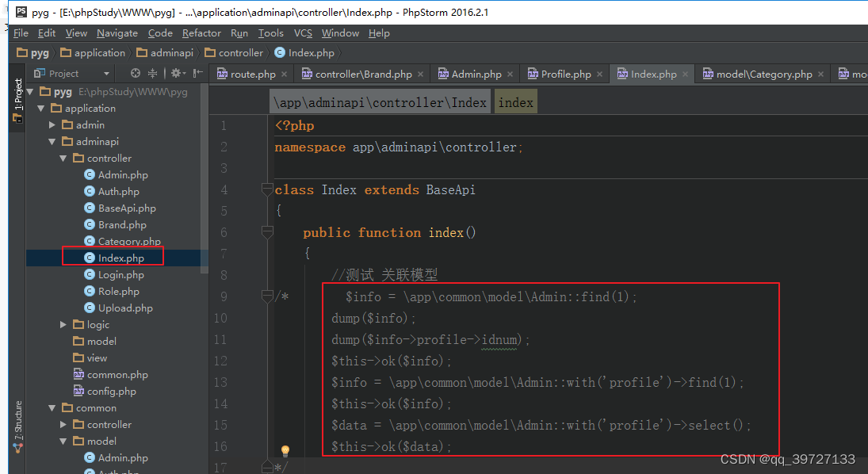Click line number 13 in the gutter
The height and width of the screenshot is (474, 868).
point(220,382)
